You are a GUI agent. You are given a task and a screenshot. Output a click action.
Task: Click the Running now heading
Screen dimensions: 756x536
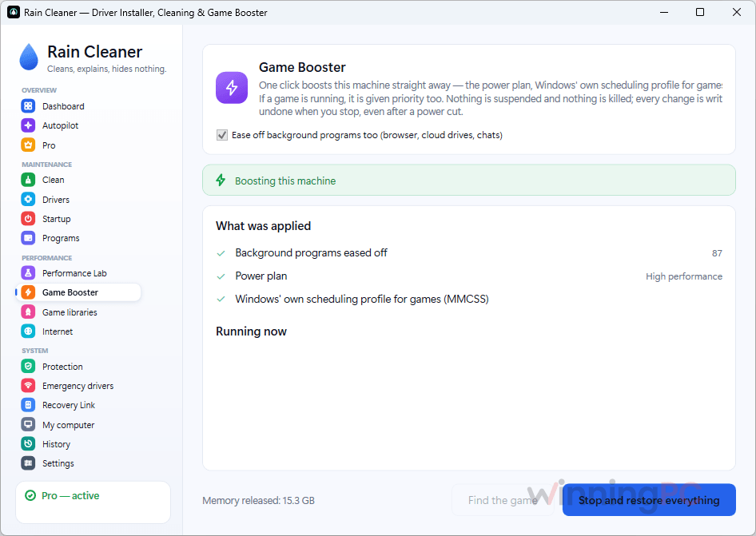[x=251, y=332]
